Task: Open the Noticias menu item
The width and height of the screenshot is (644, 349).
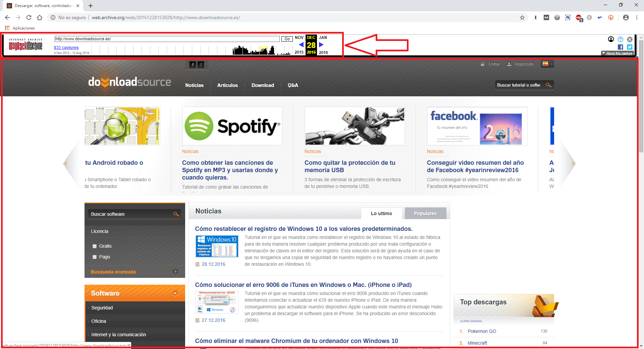Action: pos(195,85)
